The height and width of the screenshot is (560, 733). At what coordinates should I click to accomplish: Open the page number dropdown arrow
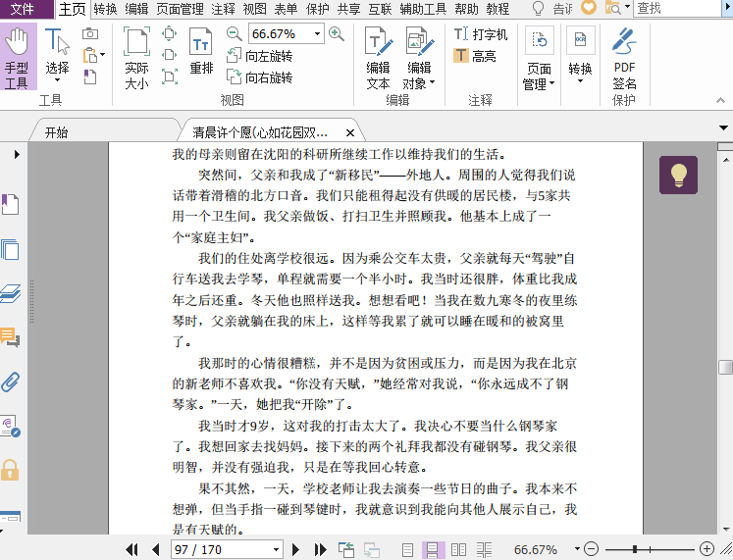[x=277, y=550]
